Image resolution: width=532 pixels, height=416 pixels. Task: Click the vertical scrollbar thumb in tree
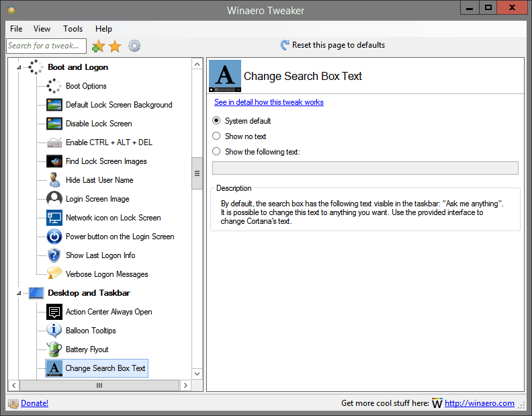click(197, 173)
